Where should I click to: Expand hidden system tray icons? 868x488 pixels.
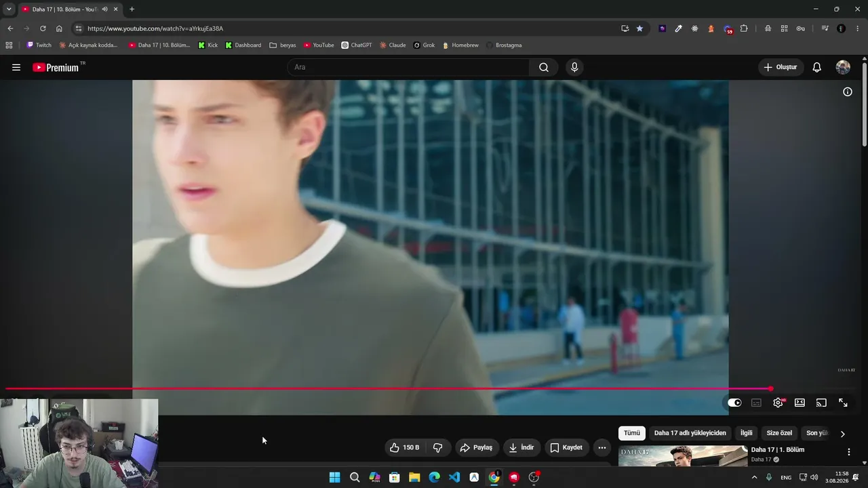click(754, 477)
